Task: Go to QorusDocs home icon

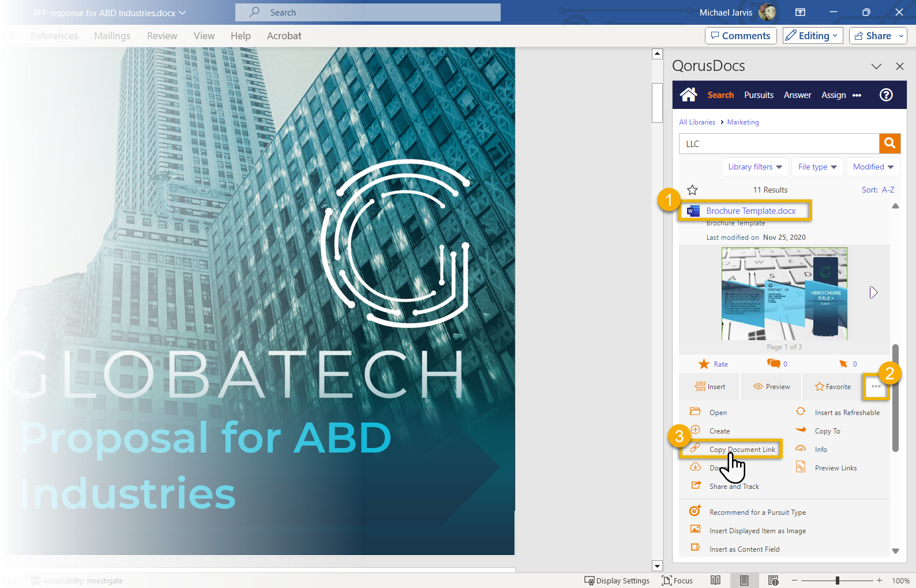Action: click(688, 95)
